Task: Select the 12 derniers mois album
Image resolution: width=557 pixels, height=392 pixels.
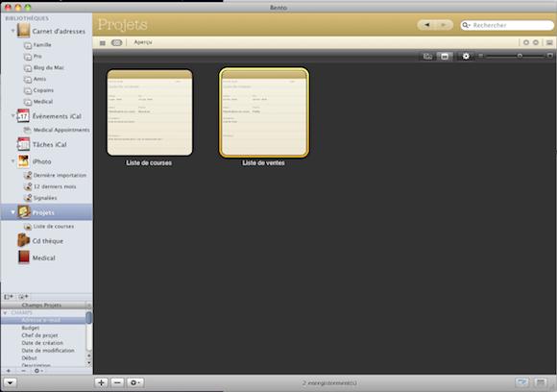Action: [x=50, y=186]
